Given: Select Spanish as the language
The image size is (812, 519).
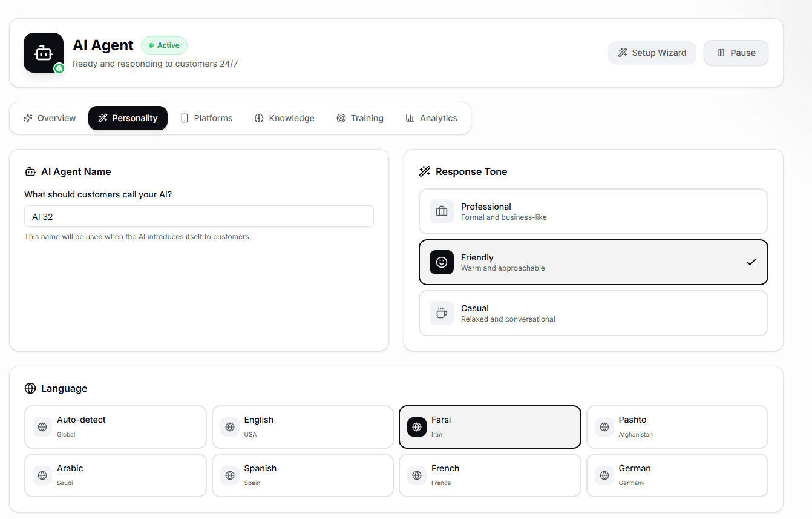Looking at the screenshot, I should 303,475.
